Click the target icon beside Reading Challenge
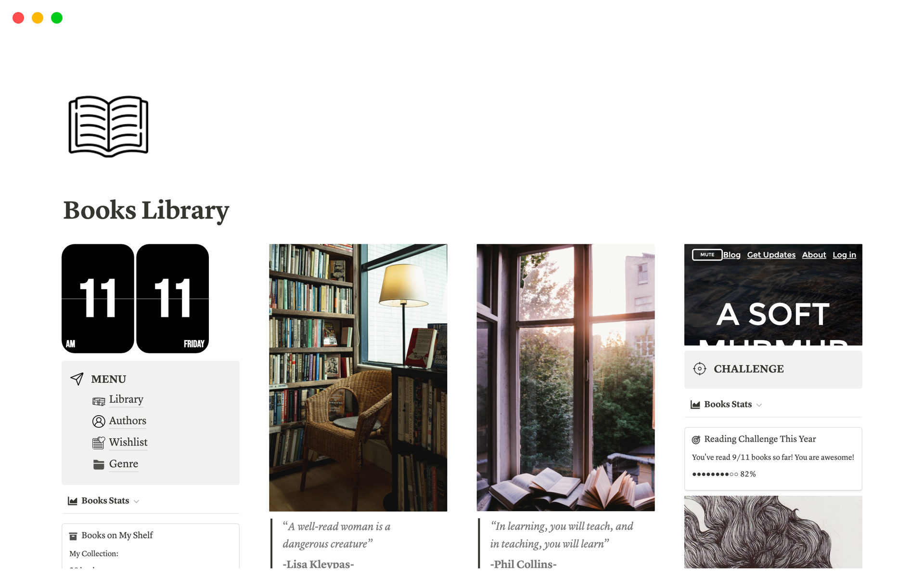This screenshot has width=924, height=578. [696, 440]
